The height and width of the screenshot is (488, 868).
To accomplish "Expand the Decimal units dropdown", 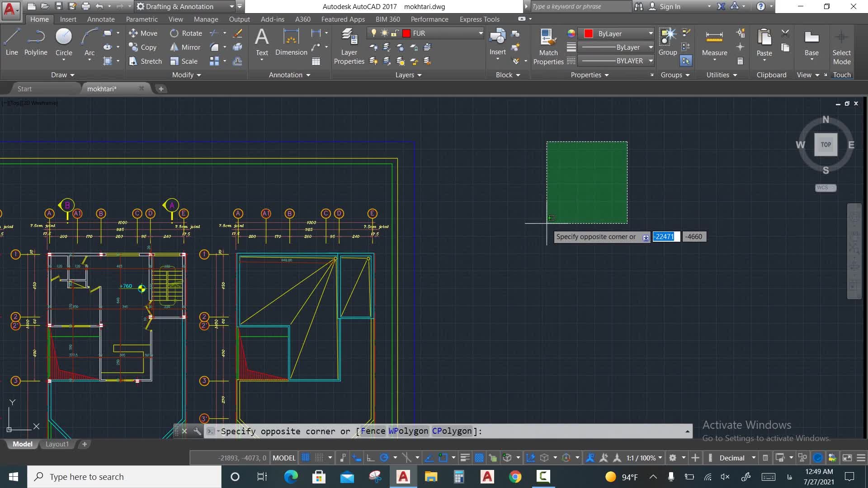I will [x=753, y=458].
